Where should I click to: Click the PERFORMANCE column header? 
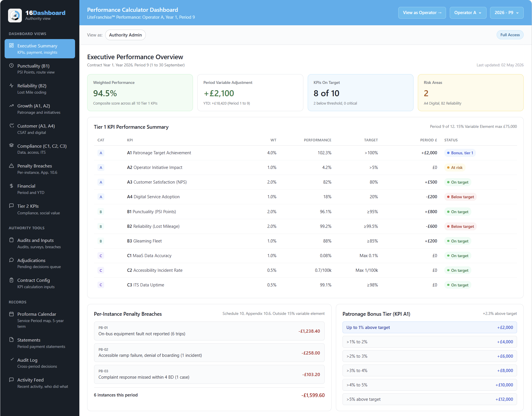coord(317,140)
